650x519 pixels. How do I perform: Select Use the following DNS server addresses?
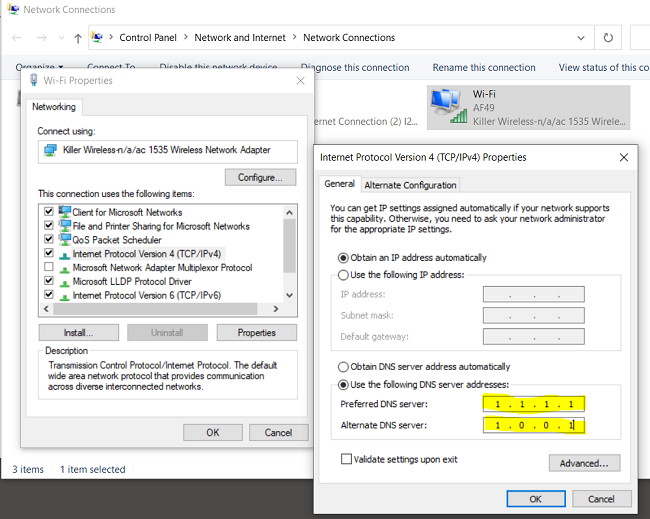[x=343, y=385]
